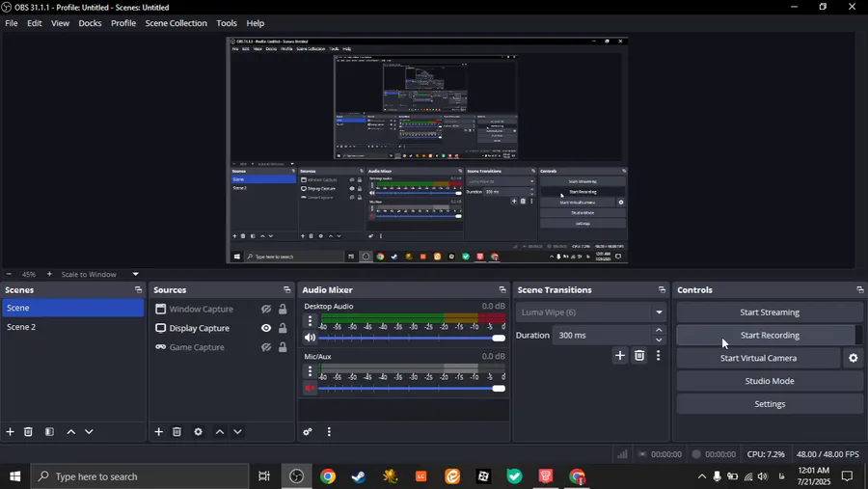Image resolution: width=868 pixels, height=489 pixels.
Task: Zoom out preview with minus icon
Action: pos(9,274)
